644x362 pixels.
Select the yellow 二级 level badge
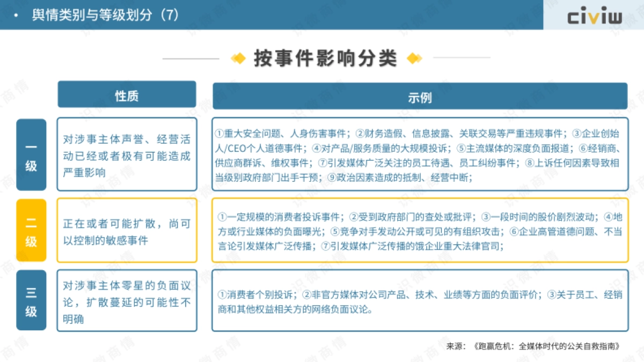click(31, 230)
